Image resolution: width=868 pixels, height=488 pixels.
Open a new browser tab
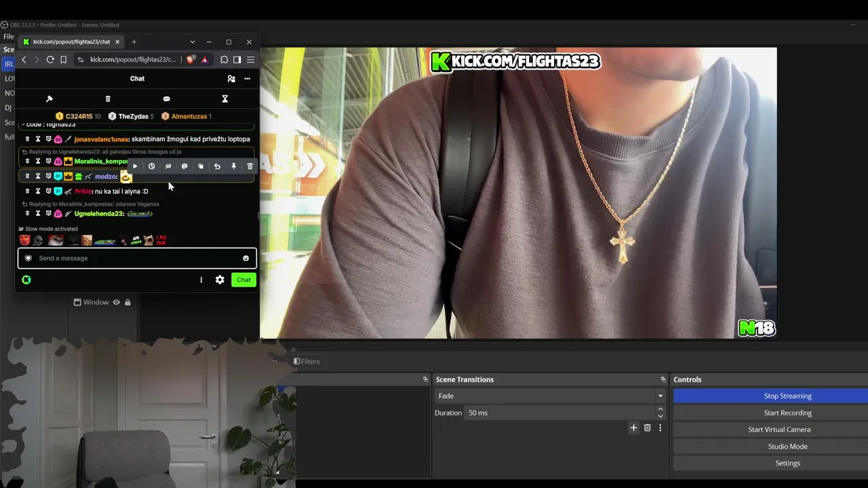pos(134,42)
